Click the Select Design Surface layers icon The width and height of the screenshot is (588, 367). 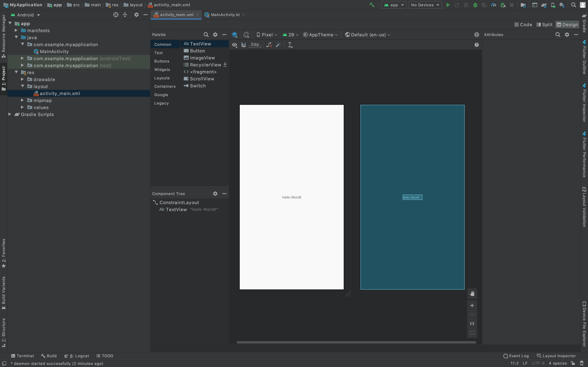click(x=234, y=35)
